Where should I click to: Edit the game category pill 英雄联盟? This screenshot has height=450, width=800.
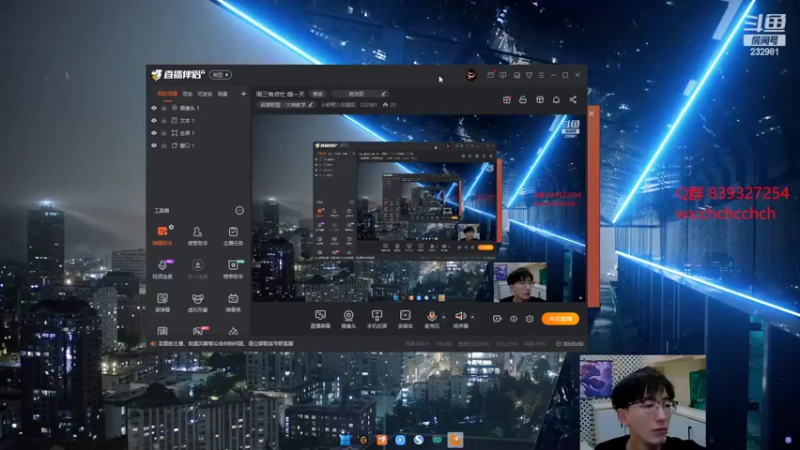tap(286, 105)
